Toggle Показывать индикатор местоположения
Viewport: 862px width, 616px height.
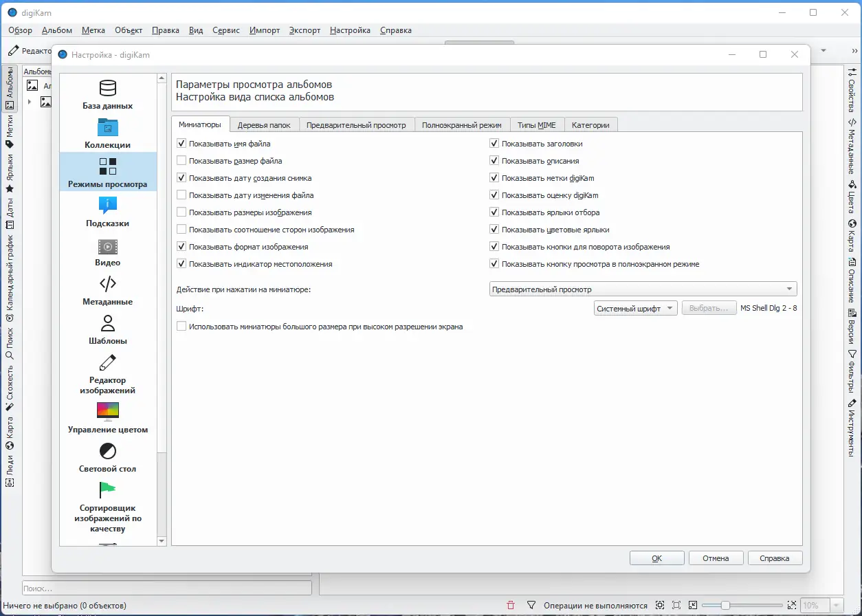[x=181, y=264]
